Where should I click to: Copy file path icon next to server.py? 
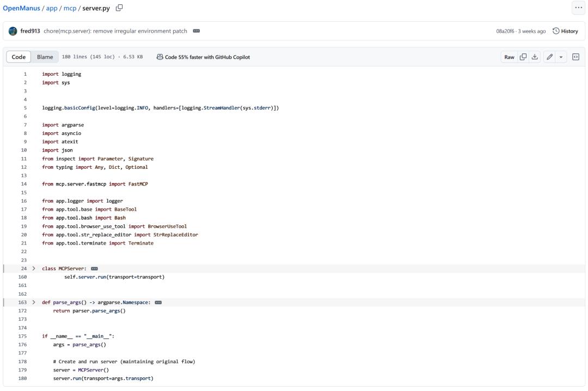pos(119,8)
